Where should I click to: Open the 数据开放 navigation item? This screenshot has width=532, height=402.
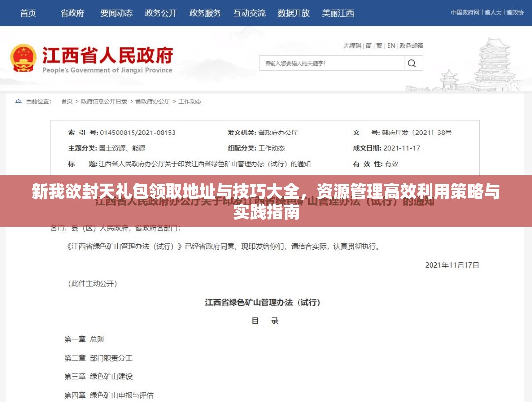click(294, 13)
